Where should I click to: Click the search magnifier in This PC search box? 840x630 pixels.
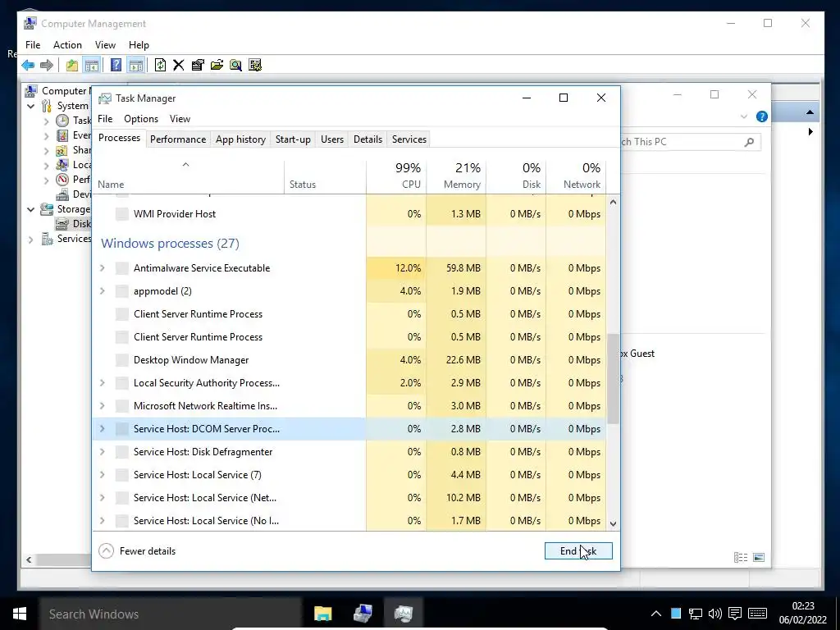pos(749,142)
